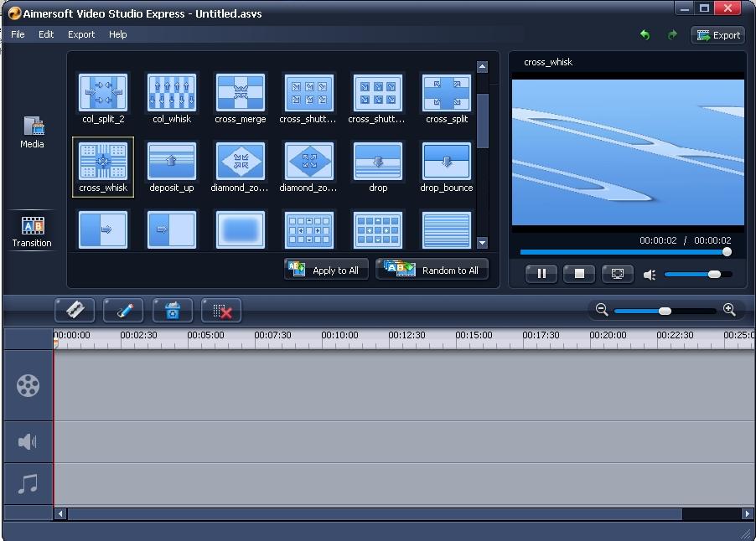The width and height of the screenshot is (756, 541).
Task: Click the transition list scroll down arrow
Action: [482, 243]
